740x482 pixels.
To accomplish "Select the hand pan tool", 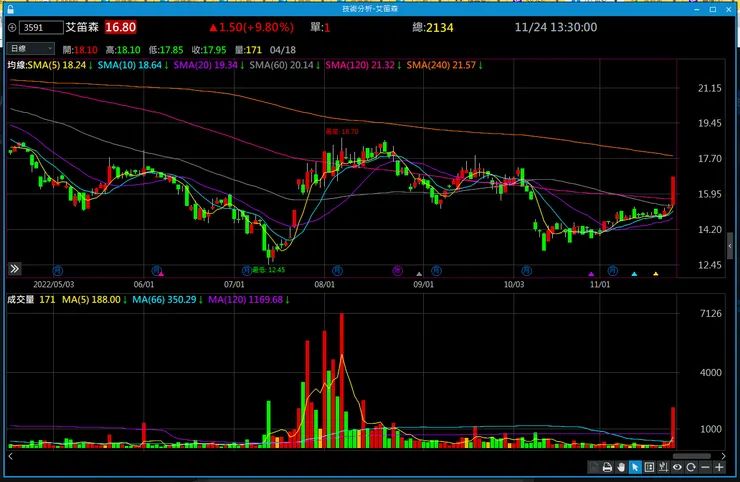I will (621, 467).
